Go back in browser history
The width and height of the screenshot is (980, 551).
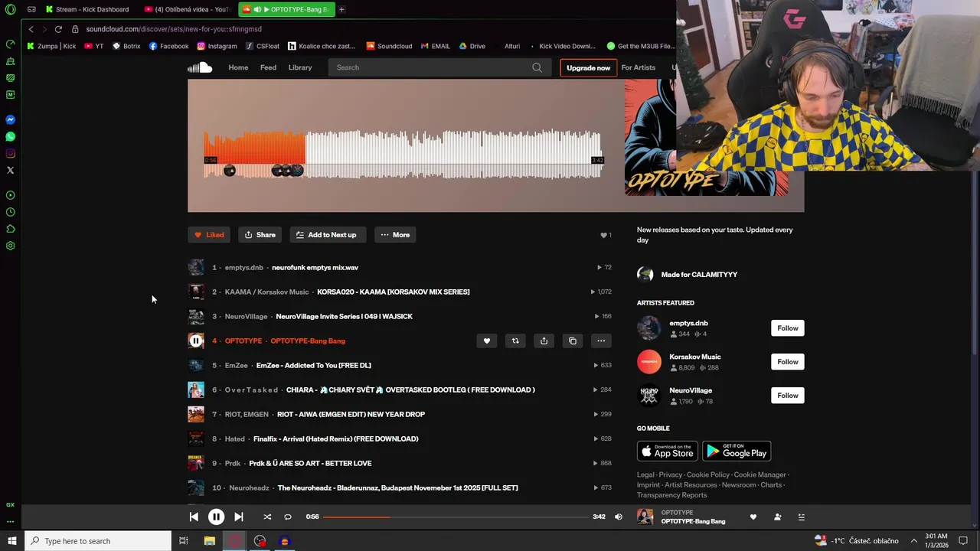(31, 29)
